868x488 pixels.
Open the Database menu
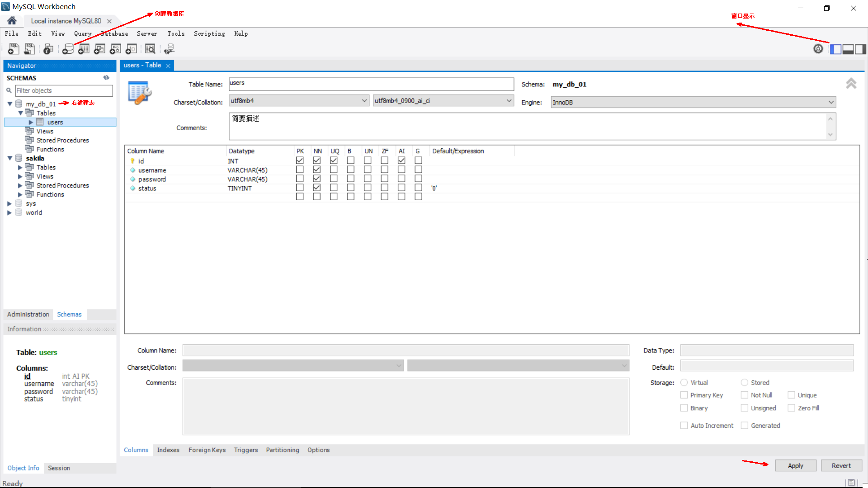click(x=114, y=33)
